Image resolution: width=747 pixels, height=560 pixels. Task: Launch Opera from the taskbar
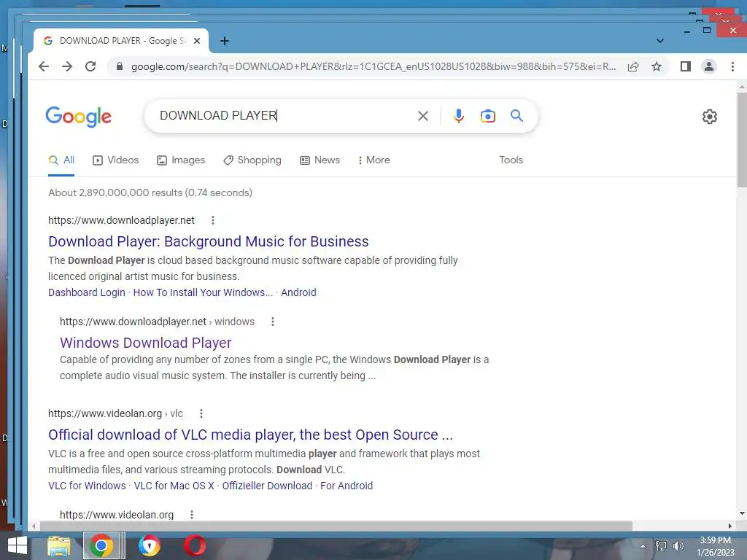tap(195, 546)
